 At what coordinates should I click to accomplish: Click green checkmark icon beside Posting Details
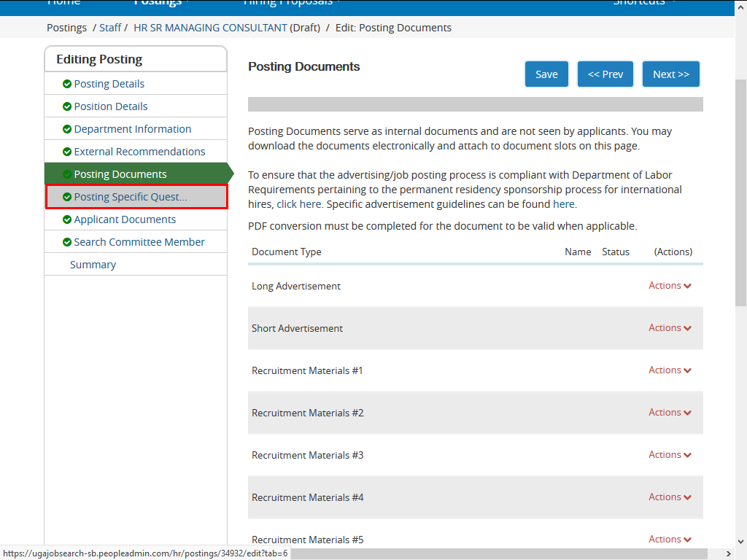(67, 84)
